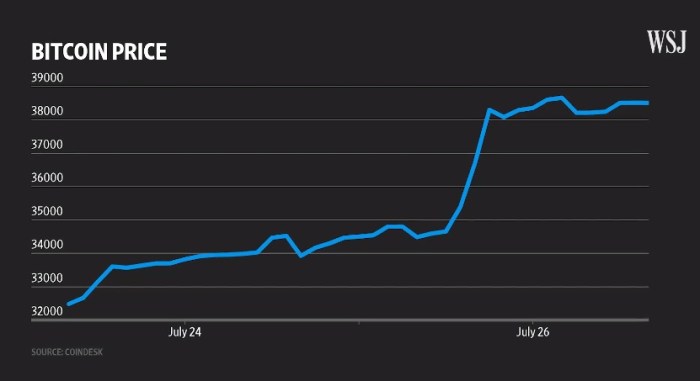Click the July 24 date label
This screenshot has height=381, width=700.
[185, 332]
